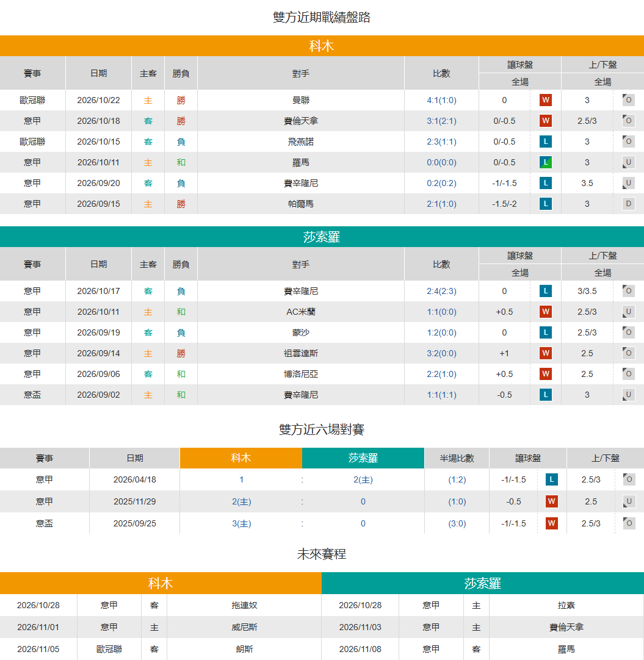Click the L badge in the 2026/04/18 head-to-head row
This screenshot has width=644, height=660.
(551, 479)
